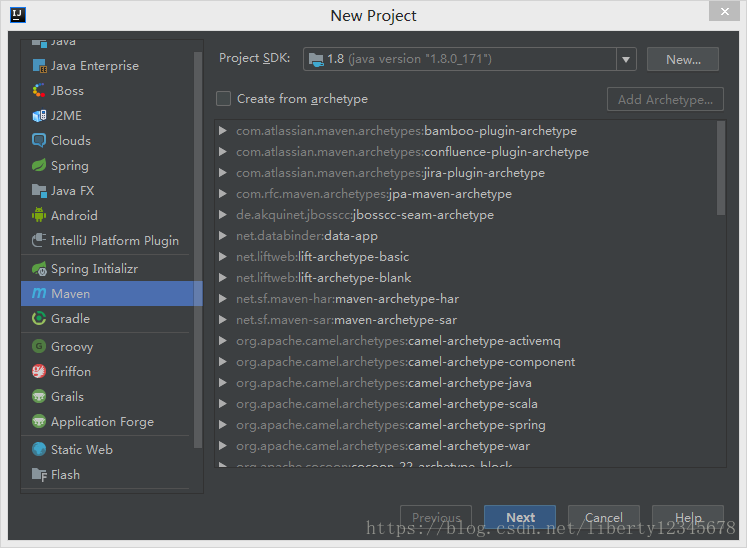This screenshot has width=747, height=548.
Task: Click the Clouds icon
Action: pyautogui.click(x=39, y=141)
